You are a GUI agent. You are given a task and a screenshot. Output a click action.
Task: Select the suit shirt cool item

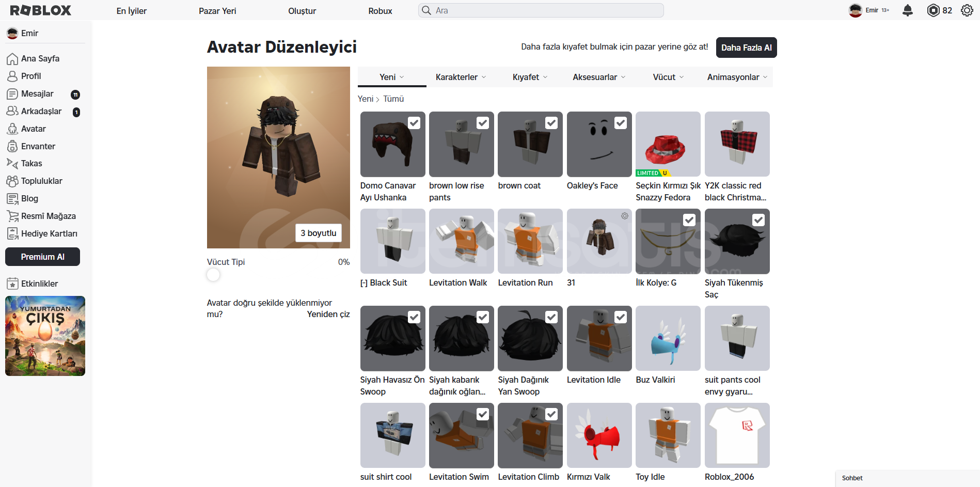(x=392, y=435)
